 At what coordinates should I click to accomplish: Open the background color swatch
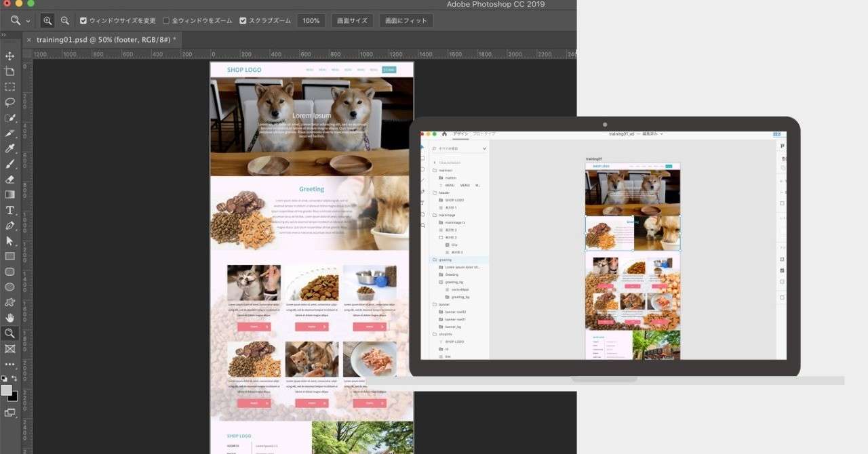[x=14, y=396]
